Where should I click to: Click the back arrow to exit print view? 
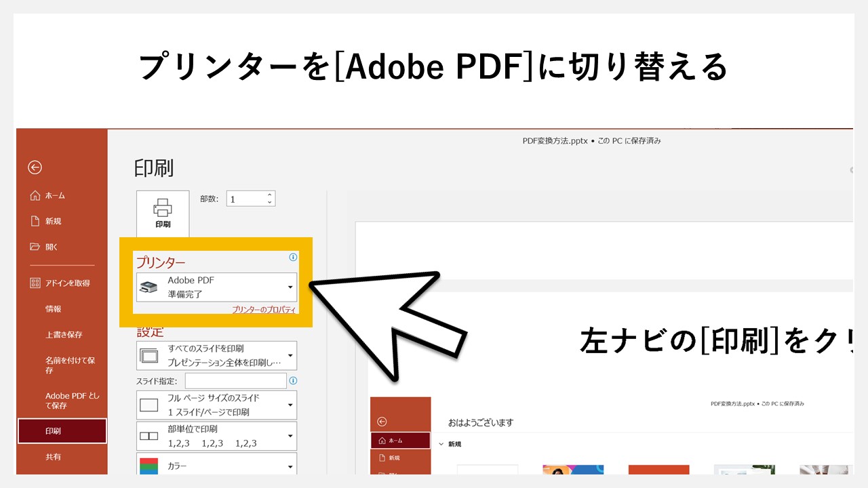pyautogui.click(x=35, y=167)
